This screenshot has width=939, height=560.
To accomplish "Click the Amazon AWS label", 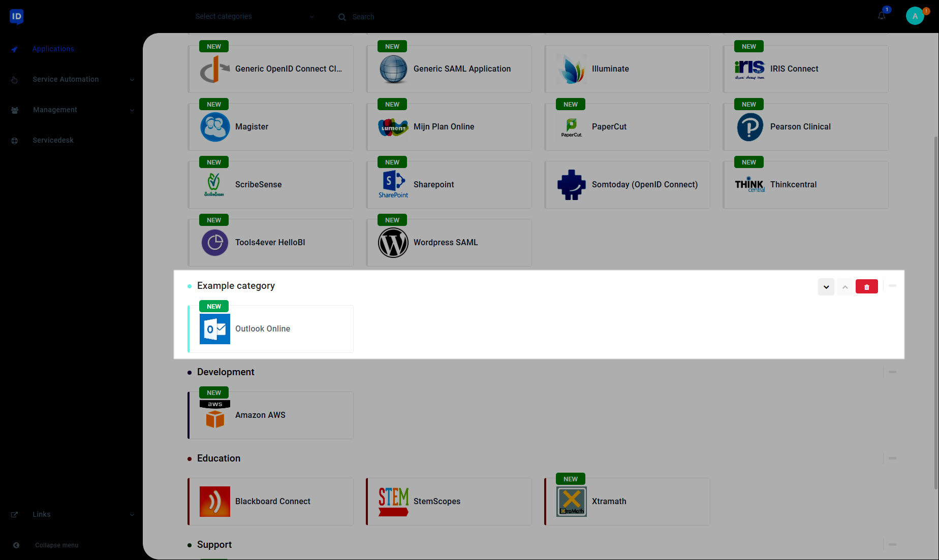I will coord(260,415).
